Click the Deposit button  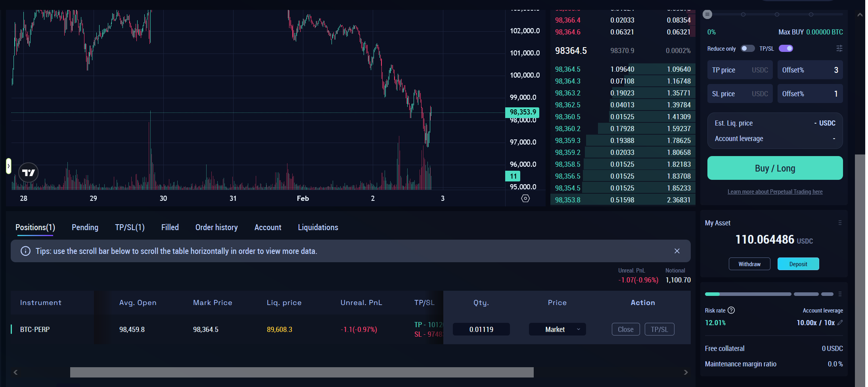798,264
